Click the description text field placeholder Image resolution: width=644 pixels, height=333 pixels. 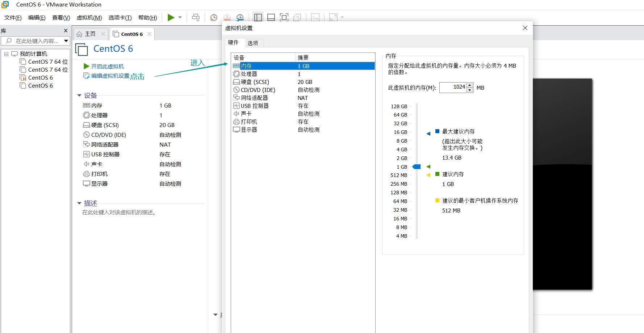[x=120, y=212]
